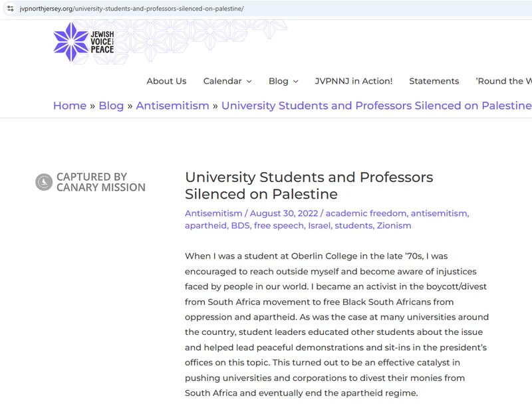Viewport: 532px width, 410px height.
Task: Select the academic freedom tag
Action: tap(366, 213)
